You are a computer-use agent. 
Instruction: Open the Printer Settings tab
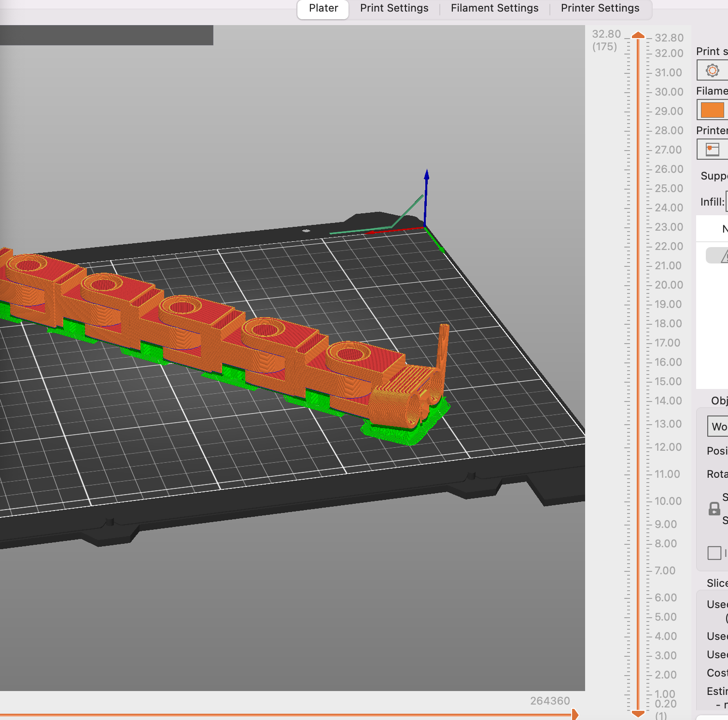(600, 9)
